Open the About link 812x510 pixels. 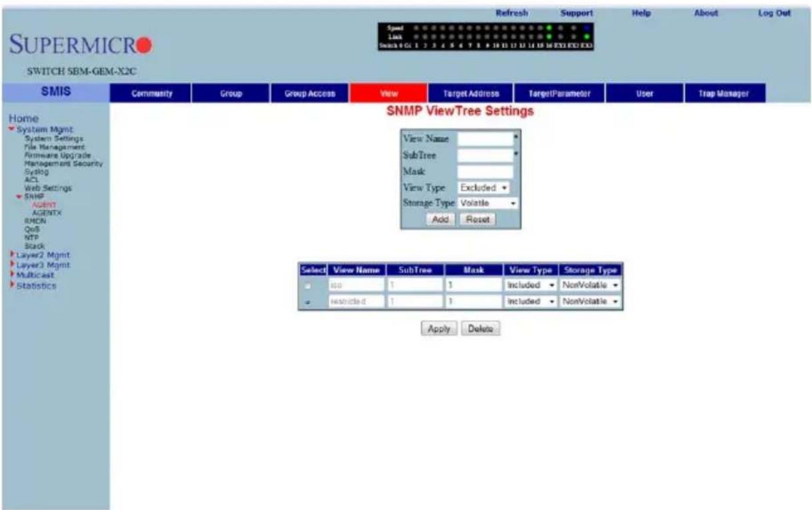click(x=705, y=13)
